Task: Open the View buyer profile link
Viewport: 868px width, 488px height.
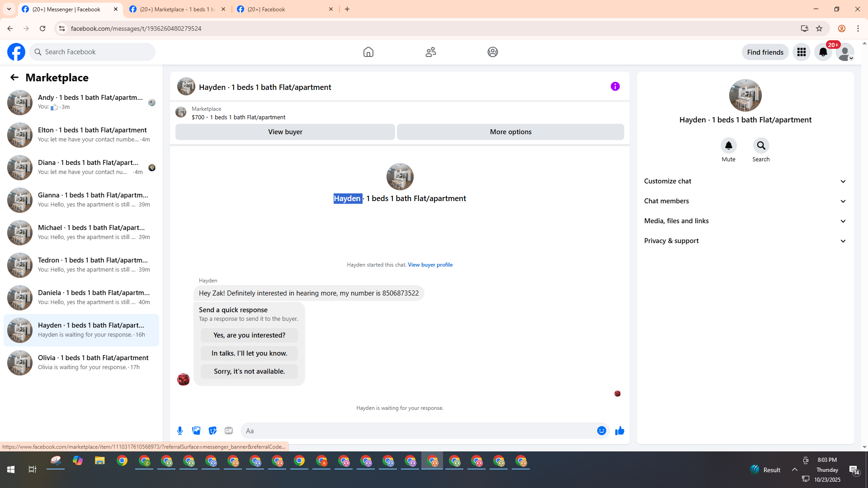Action: tap(430, 265)
